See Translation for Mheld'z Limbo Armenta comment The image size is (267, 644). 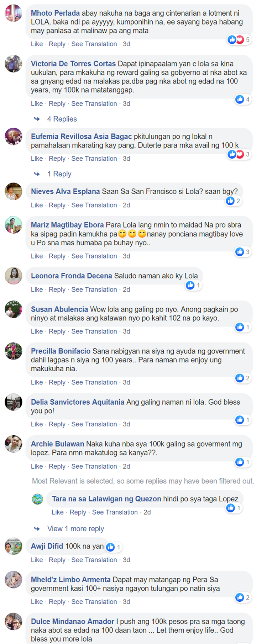pos(94,602)
